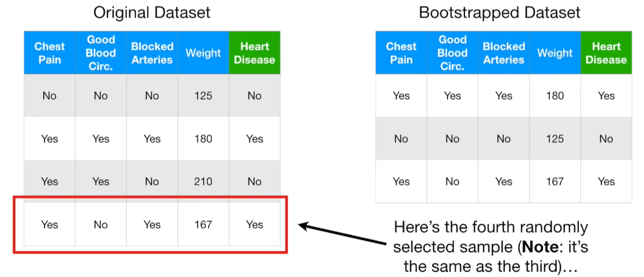Click Blocked Arteries header in Original Dataset
644x277 pixels.
(x=152, y=53)
